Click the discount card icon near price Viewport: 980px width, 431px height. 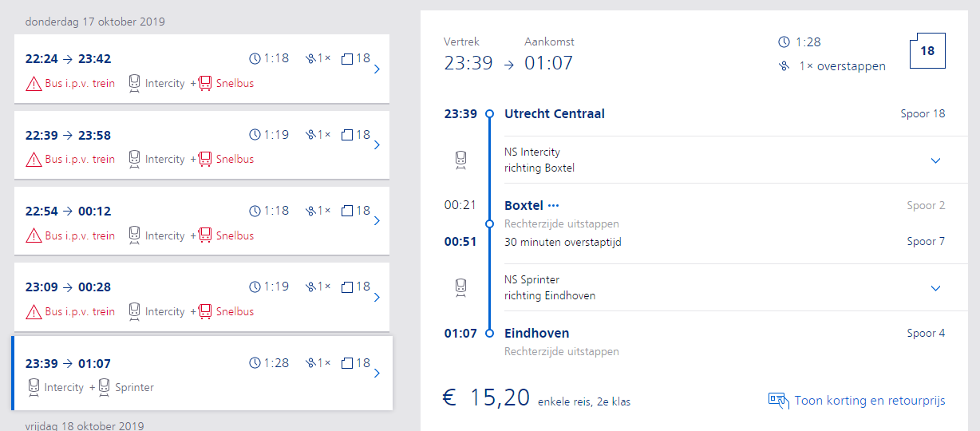coord(778,401)
